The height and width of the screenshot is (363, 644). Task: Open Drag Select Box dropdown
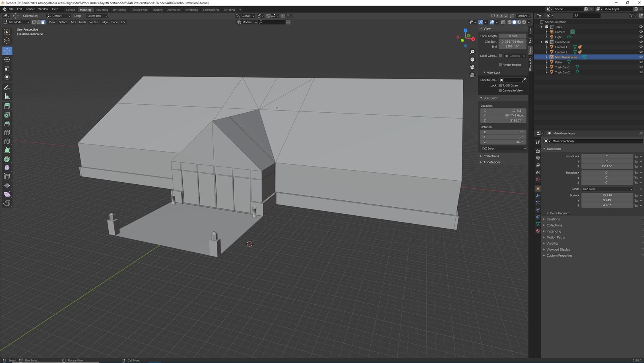[97, 16]
